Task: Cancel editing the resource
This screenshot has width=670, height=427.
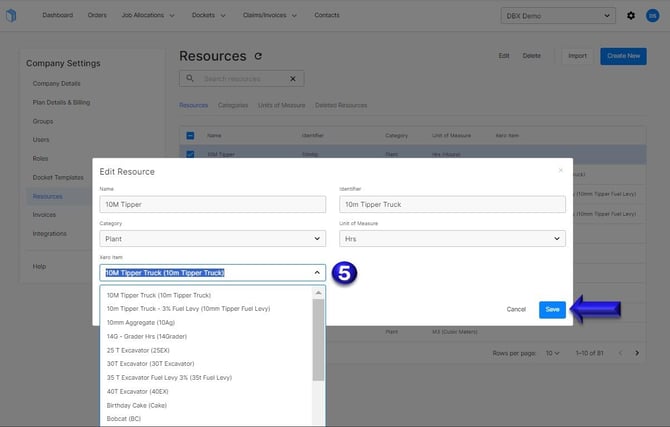Action: coord(516,309)
